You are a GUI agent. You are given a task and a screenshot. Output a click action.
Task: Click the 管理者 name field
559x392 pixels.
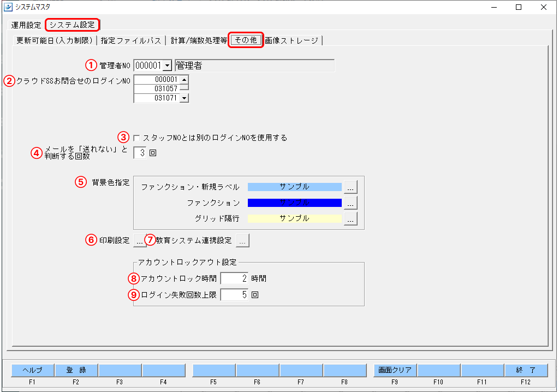click(x=254, y=66)
